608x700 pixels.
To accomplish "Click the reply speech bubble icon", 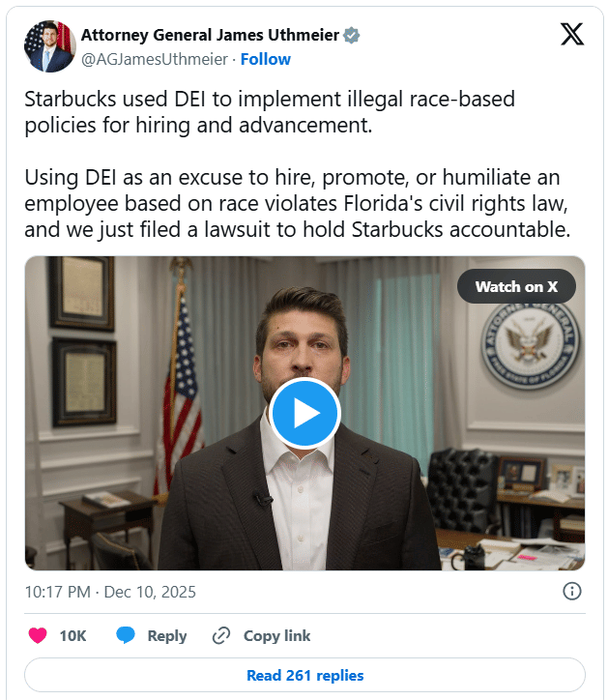I will coord(126,635).
